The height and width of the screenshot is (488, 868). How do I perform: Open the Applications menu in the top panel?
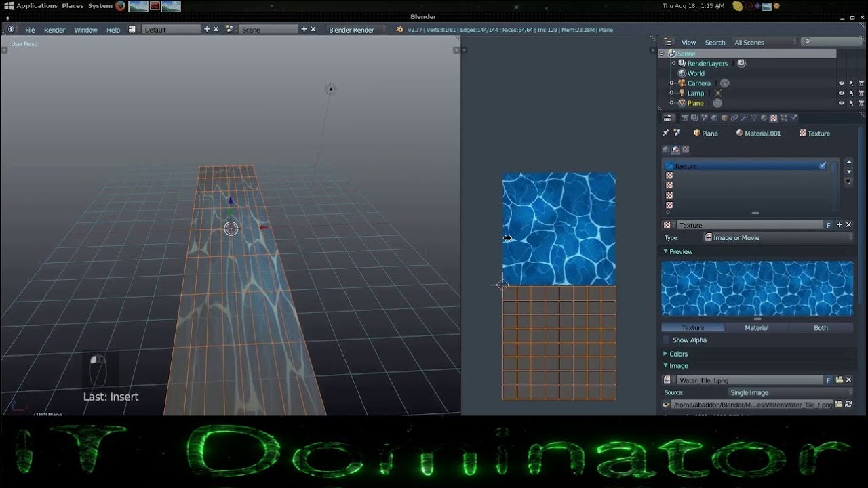click(37, 6)
